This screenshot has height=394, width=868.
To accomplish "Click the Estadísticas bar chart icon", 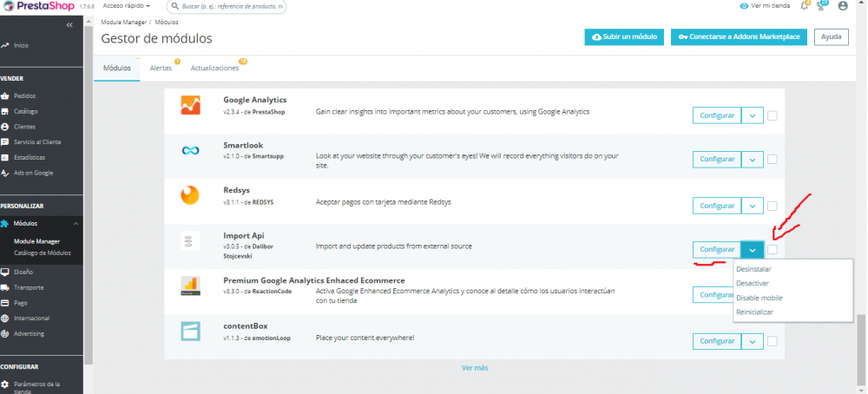I will coord(5,157).
